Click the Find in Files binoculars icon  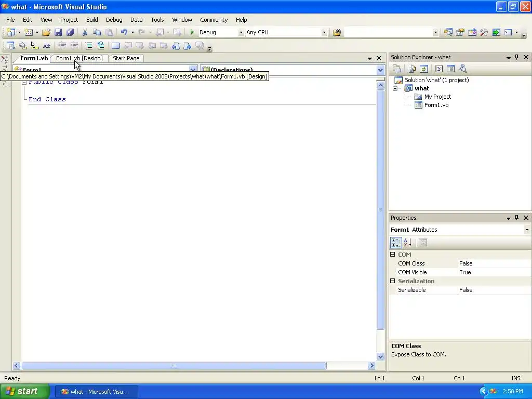point(337,32)
